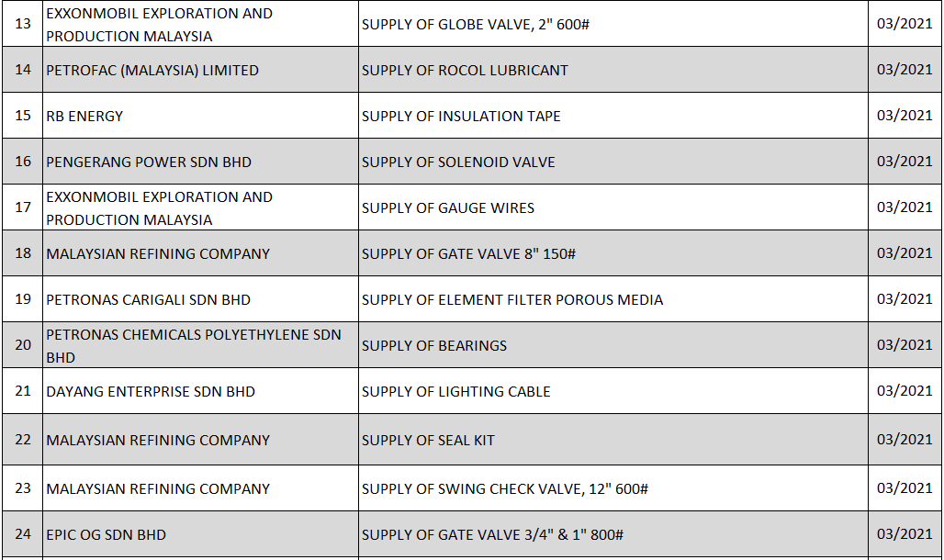Image resolution: width=944 pixels, height=560 pixels.
Task: Click the SUPPLY OF ROCOL LUBRICANT cell
Action: [465, 71]
